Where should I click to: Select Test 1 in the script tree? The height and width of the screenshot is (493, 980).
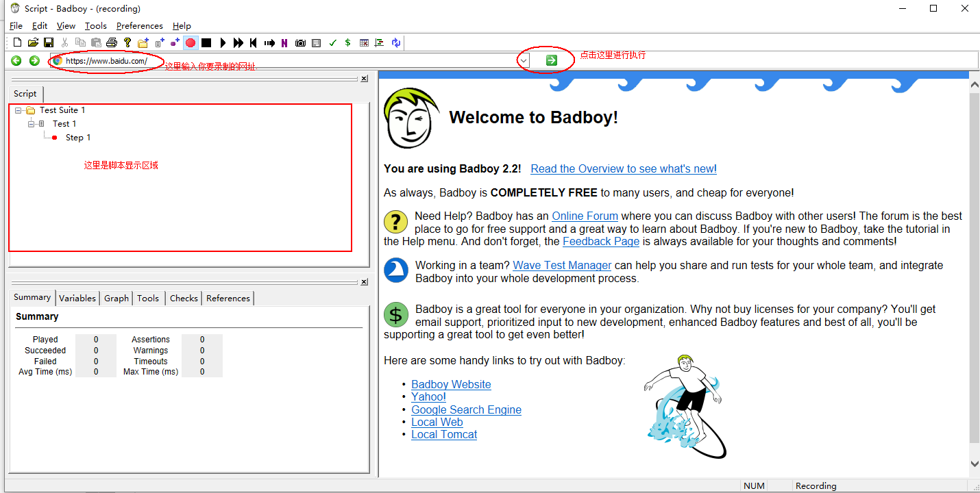click(64, 123)
